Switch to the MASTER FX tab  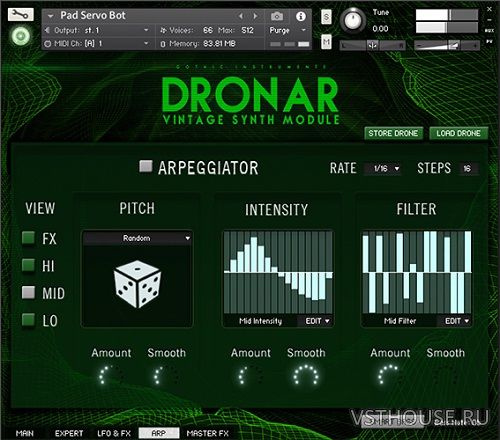click(x=208, y=433)
